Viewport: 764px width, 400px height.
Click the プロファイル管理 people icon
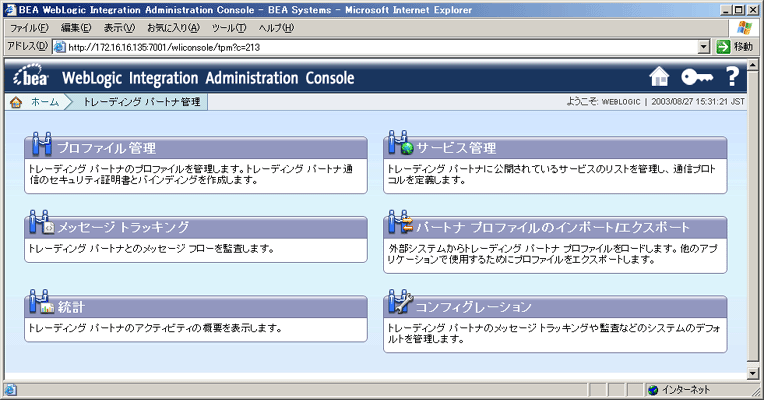pyautogui.click(x=41, y=143)
